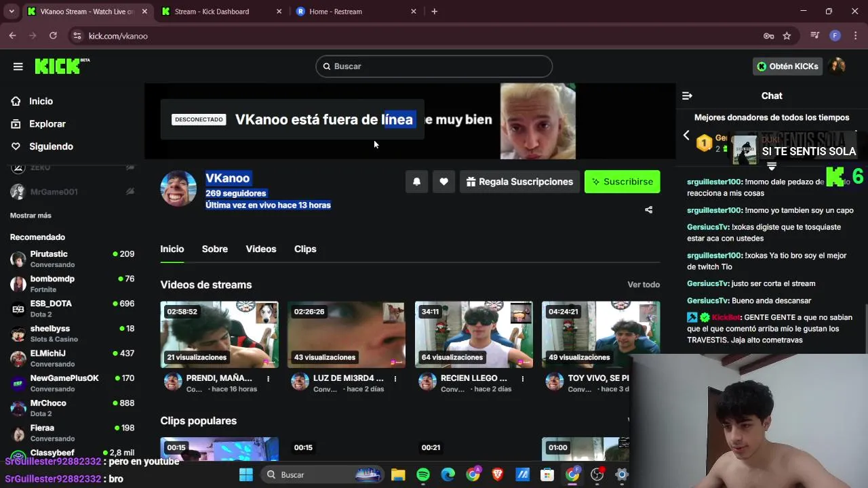Viewport: 868px width, 488px height.
Task: Open the 02:58:52 stream video thumbnail
Action: [219, 334]
